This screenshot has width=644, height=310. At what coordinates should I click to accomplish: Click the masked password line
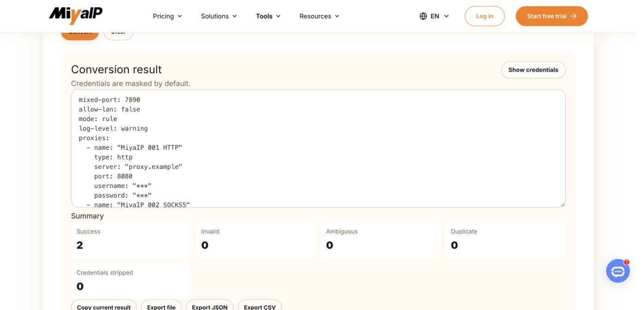[x=123, y=196]
